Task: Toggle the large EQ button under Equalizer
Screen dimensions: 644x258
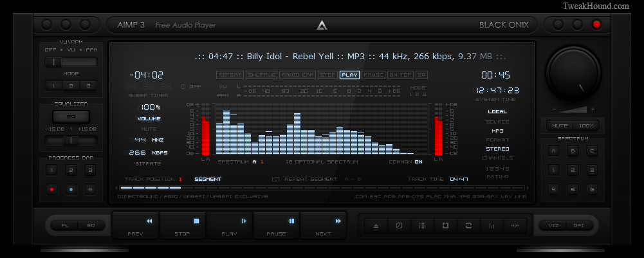Action: [x=71, y=116]
